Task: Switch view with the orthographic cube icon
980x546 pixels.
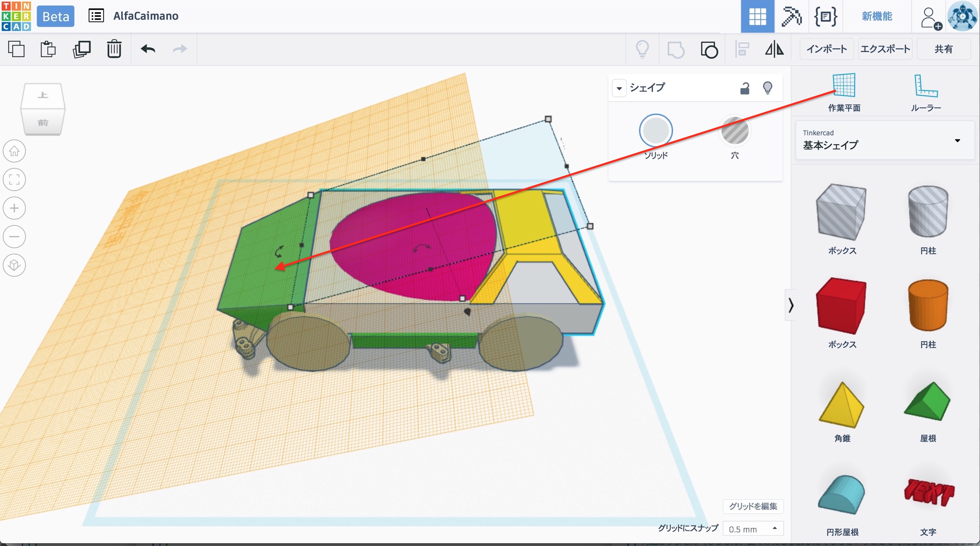Action: tap(14, 265)
